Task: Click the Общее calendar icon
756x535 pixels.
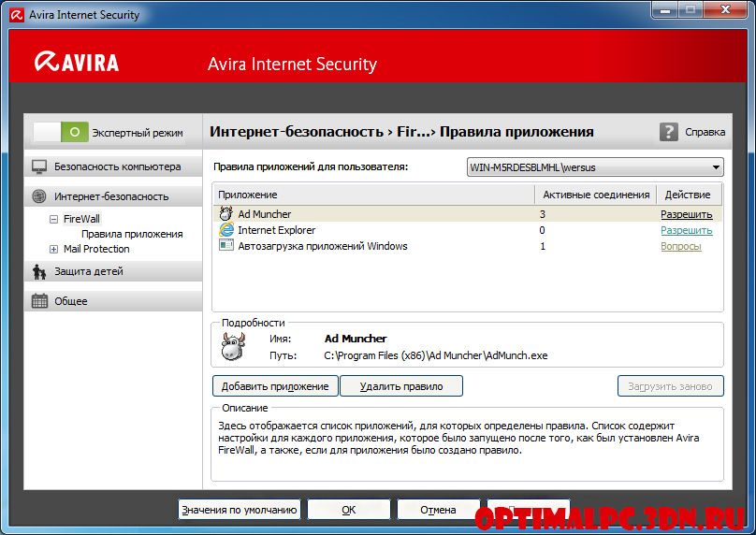Action: 39,301
